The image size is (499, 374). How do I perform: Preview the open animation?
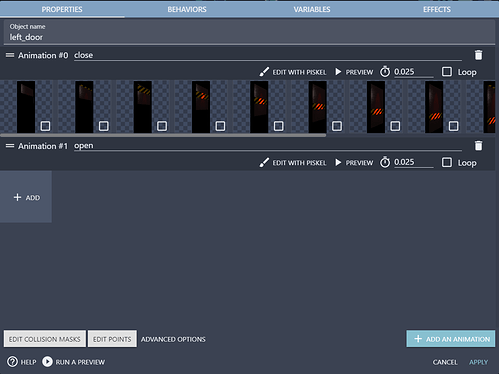354,163
